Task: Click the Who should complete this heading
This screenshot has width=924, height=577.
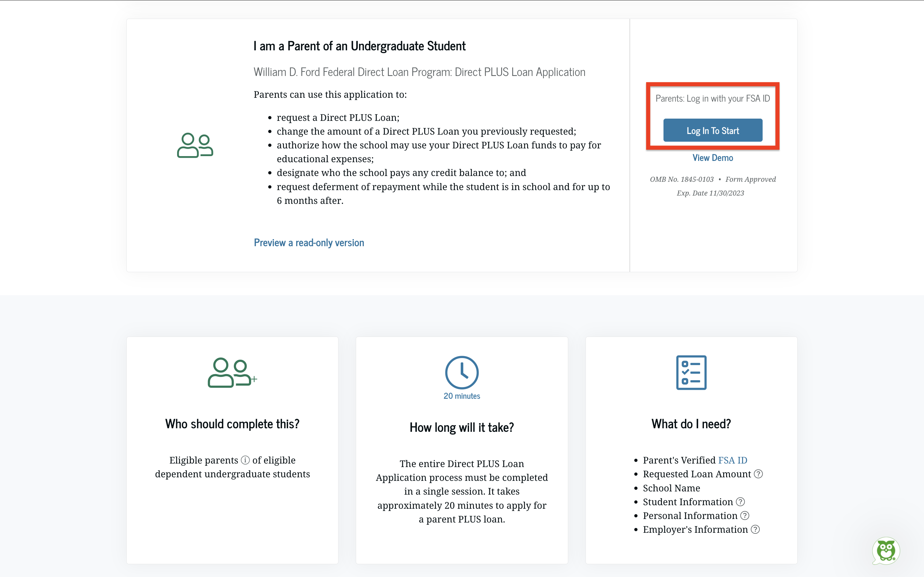Action: [x=232, y=424]
